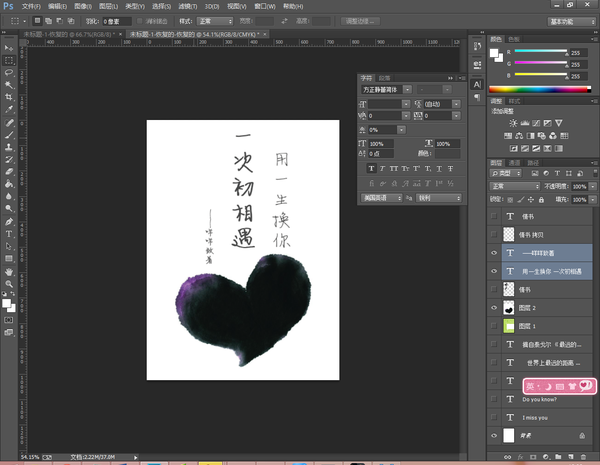The width and height of the screenshot is (600, 465).
Task: Show the 情书 拷贝 layer
Action: pyautogui.click(x=494, y=234)
